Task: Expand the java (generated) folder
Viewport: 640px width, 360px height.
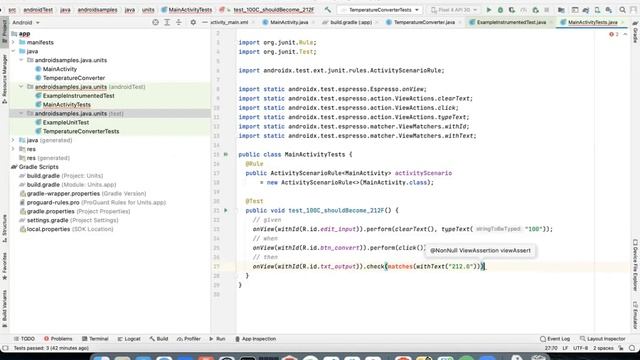Action: point(13,140)
